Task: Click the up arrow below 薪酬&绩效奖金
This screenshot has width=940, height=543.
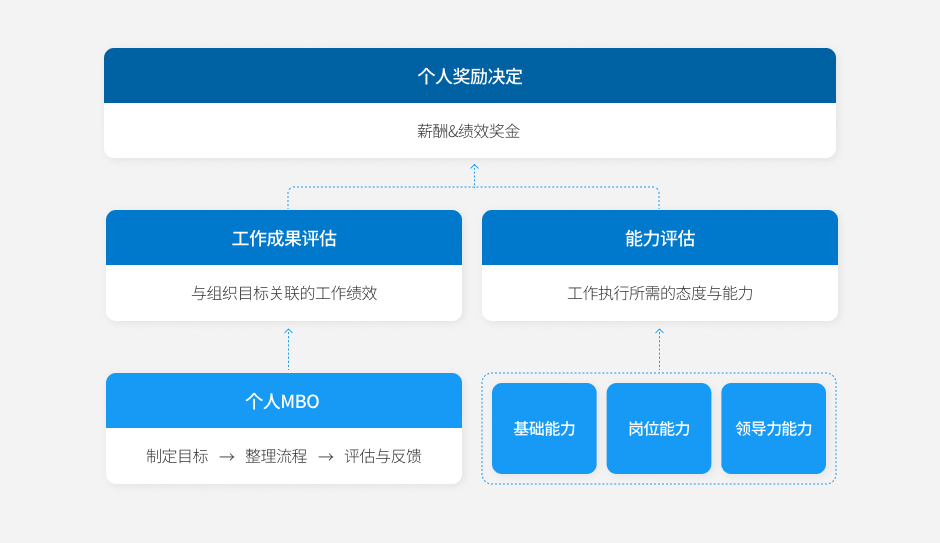Action: click(474, 169)
